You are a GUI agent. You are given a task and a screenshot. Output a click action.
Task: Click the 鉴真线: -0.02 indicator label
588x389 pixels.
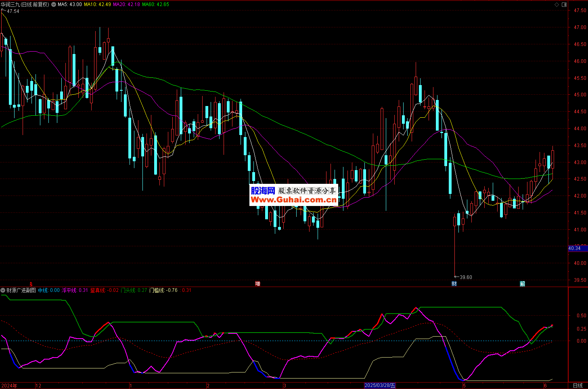pos(104,290)
